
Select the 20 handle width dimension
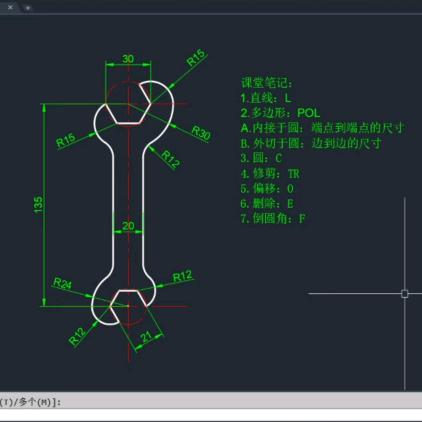click(128, 226)
